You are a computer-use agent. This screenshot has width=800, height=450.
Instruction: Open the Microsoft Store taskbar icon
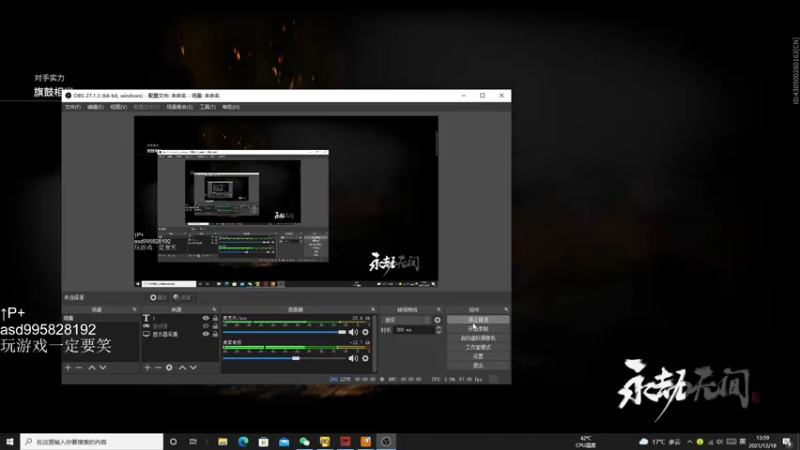point(263,441)
